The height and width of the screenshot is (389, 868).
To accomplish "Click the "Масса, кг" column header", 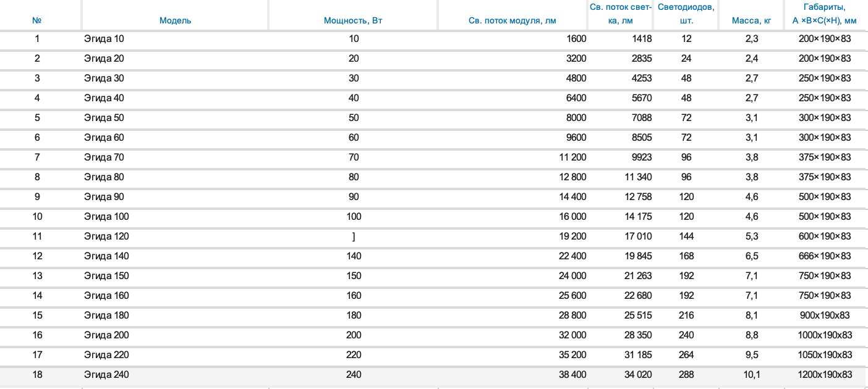I will coord(751,20).
